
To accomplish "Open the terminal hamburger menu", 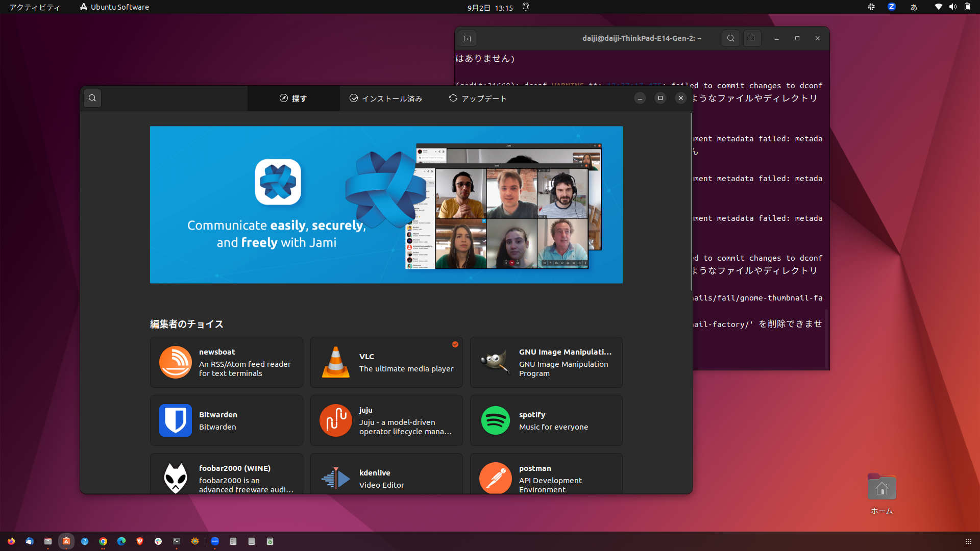I will [752, 38].
